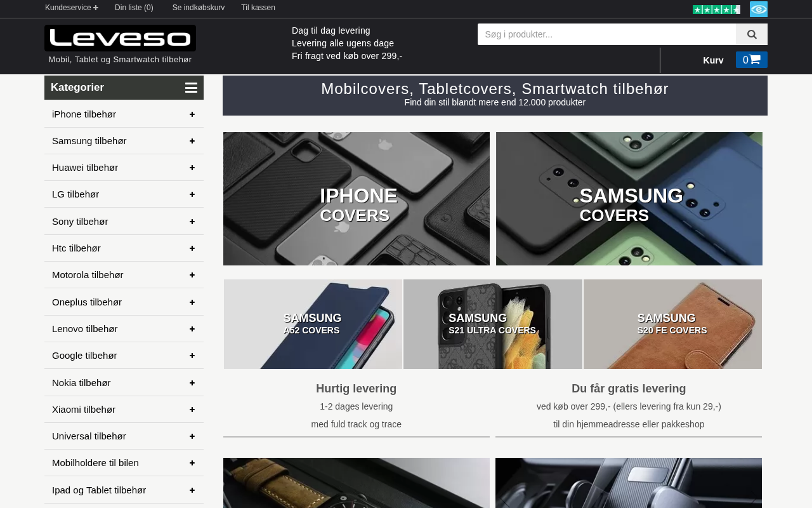Click 'Find din stil blandt mere end 12.000 produkter'

[x=495, y=102]
